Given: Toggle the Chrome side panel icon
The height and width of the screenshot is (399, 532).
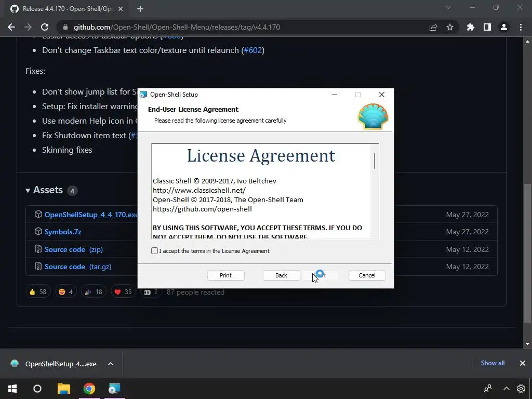Looking at the screenshot, I should pos(487,27).
